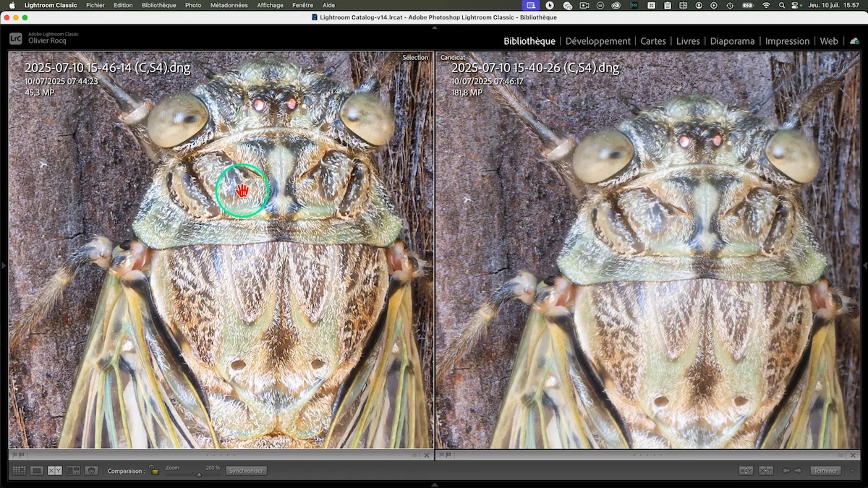The height and width of the screenshot is (488, 868).
Task: Open the Livres module
Action: [688, 41]
